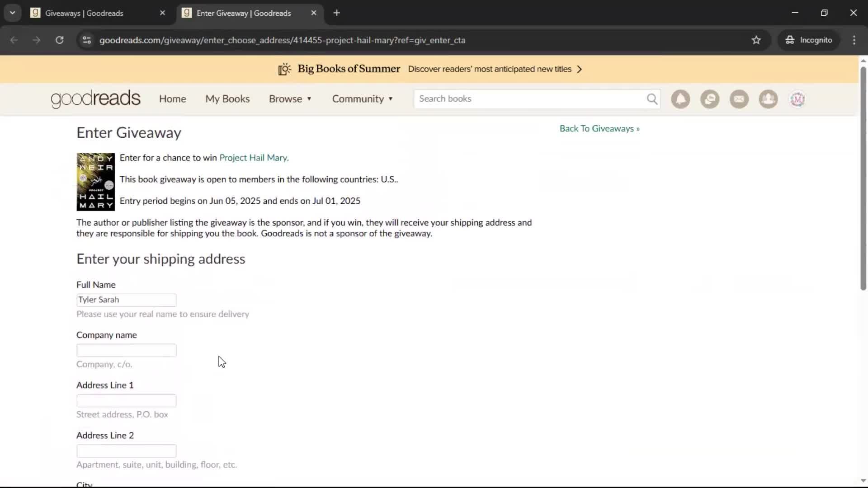868x488 pixels.
Task: View site information icon in address bar
Action: pos(87,40)
